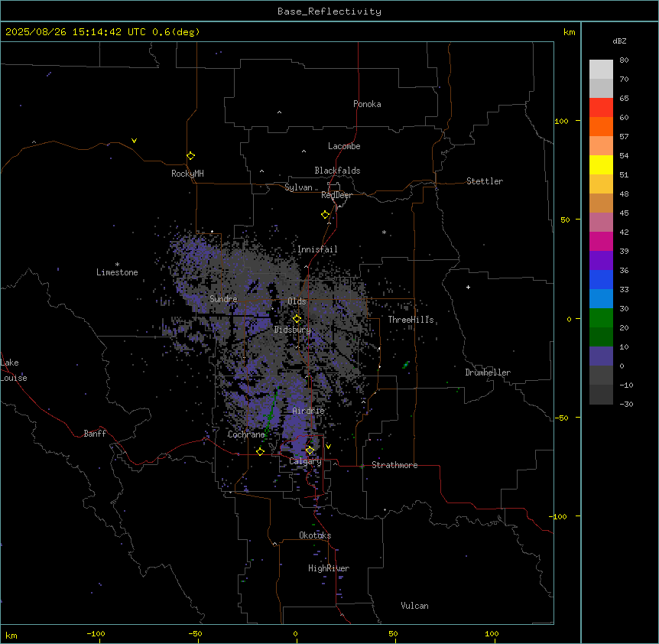Image resolution: width=659 pixels, height=644 pixels.
Task: Click the Strathmore label
Action: pyautogui.click(x=394, y=465)
